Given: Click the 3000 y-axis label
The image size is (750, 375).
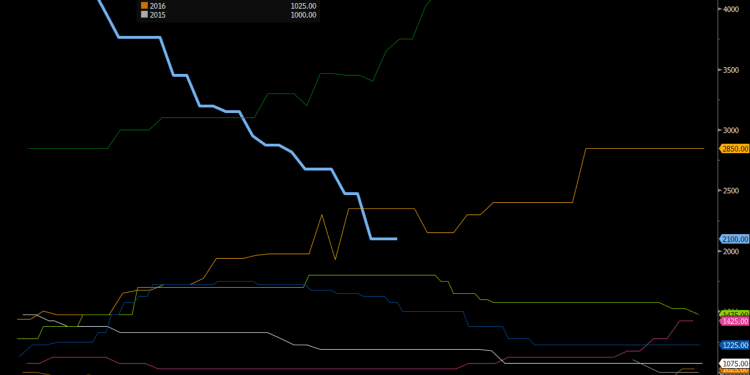Looking at the screenshot, I should [730, 131].
